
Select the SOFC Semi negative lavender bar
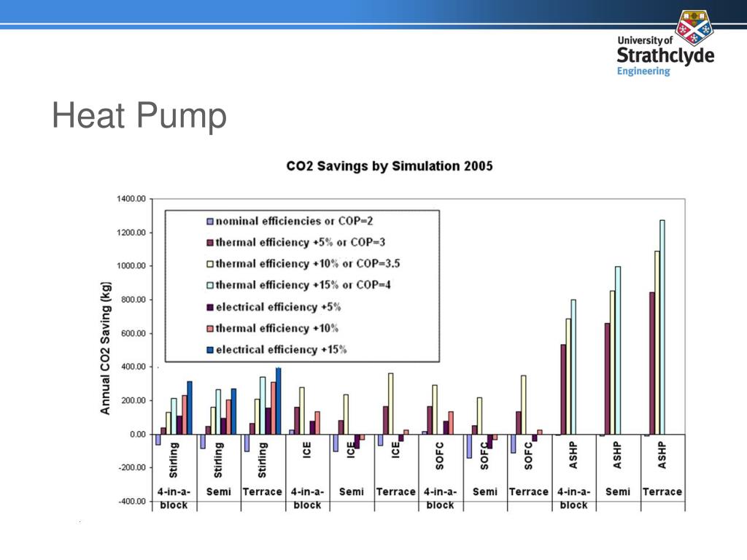469,446
